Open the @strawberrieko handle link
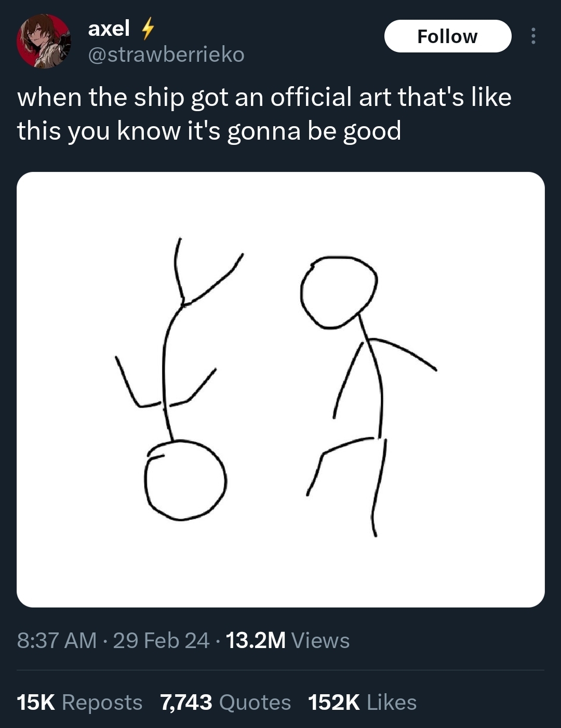This screenshot has height=728, width=561. [166, 55]
